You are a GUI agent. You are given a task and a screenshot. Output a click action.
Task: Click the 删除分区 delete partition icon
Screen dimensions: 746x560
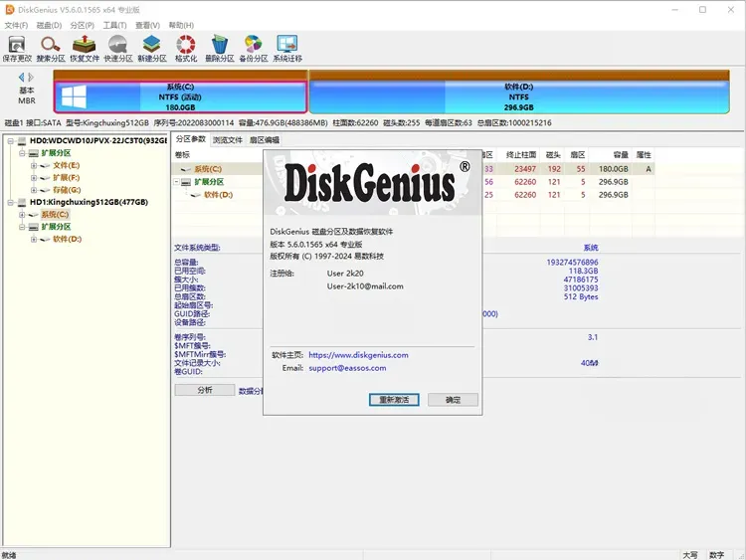[x=220, y=49]
